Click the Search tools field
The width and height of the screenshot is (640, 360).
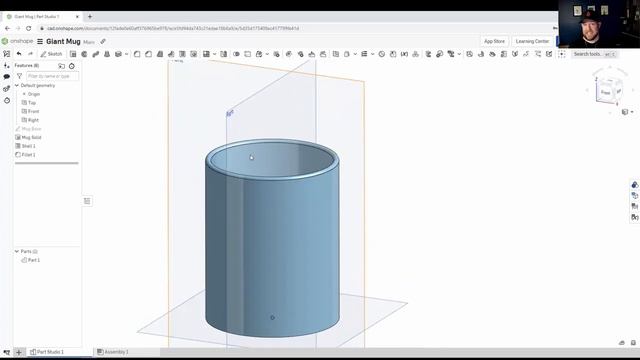(594, 54)
